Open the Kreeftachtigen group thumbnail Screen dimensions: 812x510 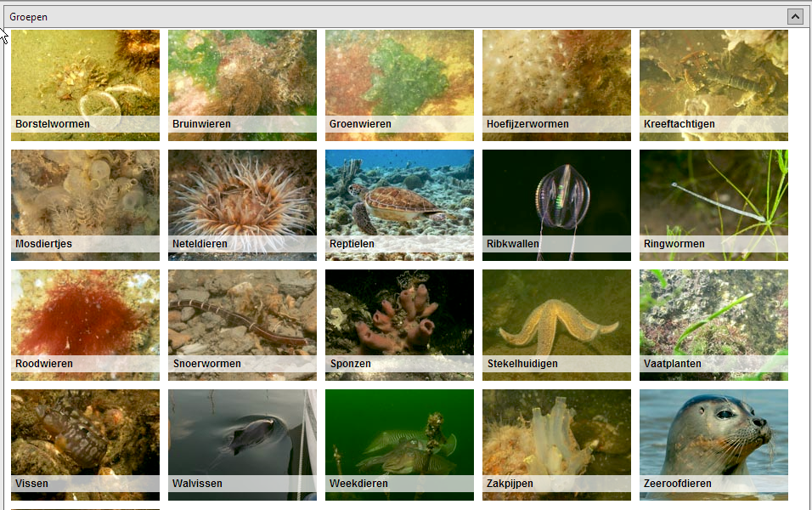click(713, 86)
